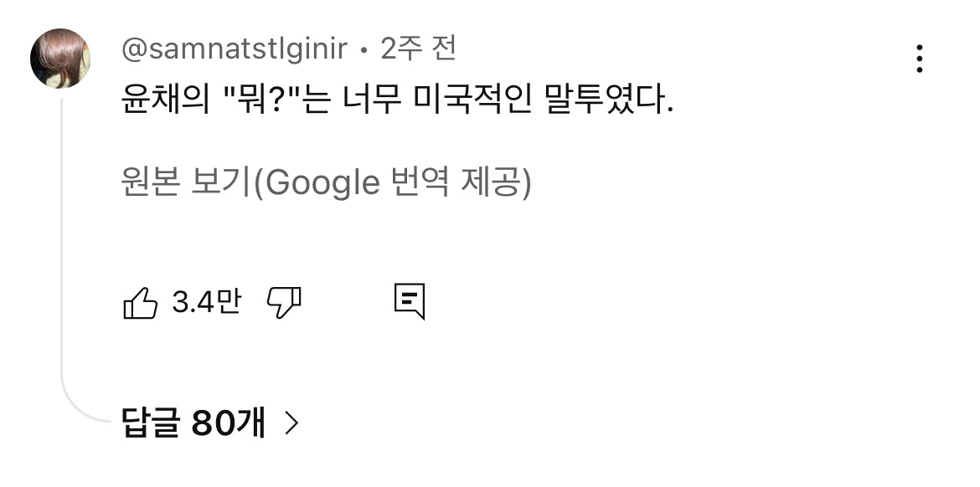Expand the "답글 80개" replies
Image resolution: width=980 pixels, height=487 pixels.
pos(193,424)
